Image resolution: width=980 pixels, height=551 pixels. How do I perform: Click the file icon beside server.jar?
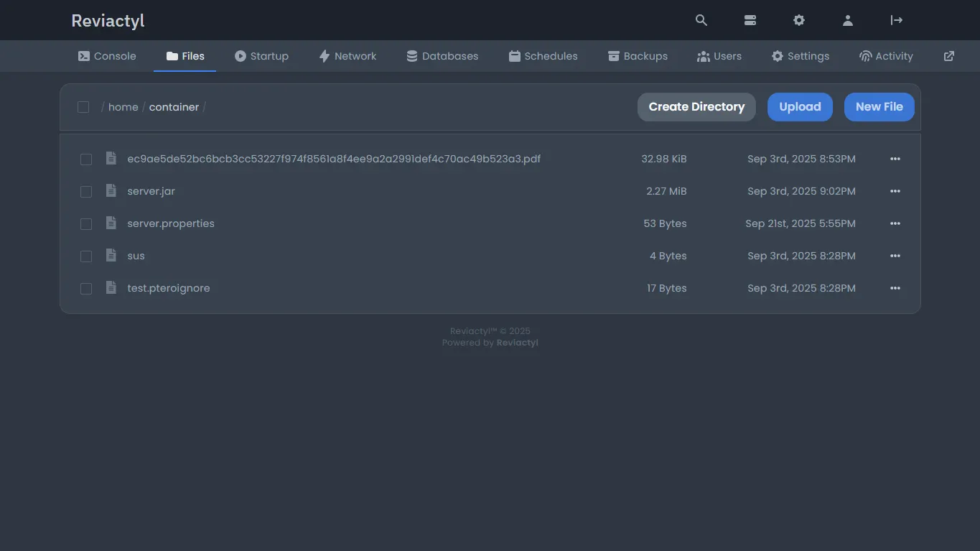111,191
